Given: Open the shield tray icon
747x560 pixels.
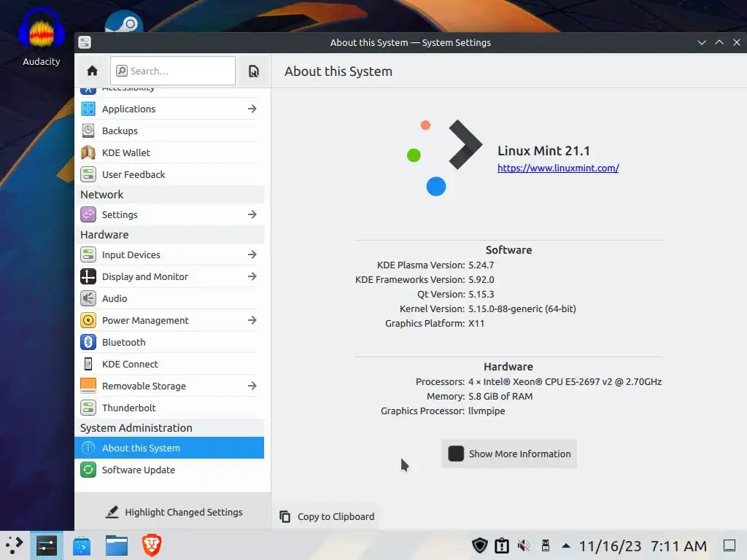Looking at the screenshot, I should 480,545.
